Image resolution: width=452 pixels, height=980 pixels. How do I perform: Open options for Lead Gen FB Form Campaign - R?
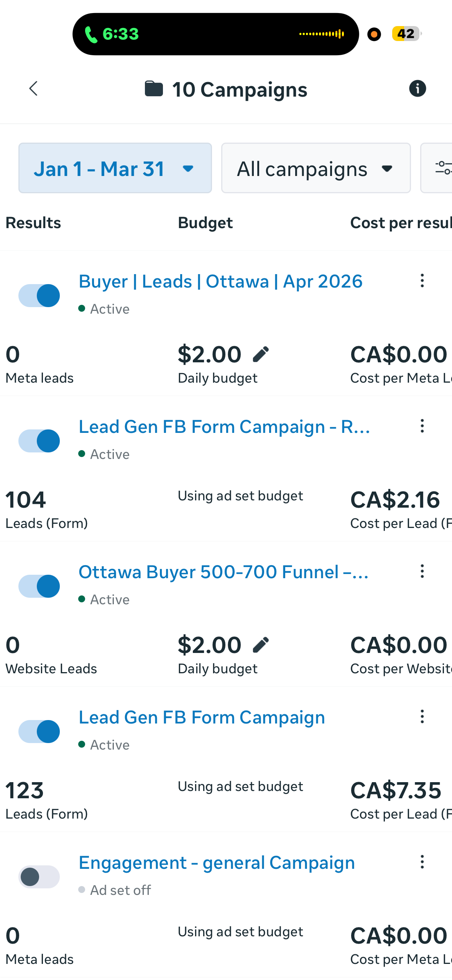pos(422,426)
